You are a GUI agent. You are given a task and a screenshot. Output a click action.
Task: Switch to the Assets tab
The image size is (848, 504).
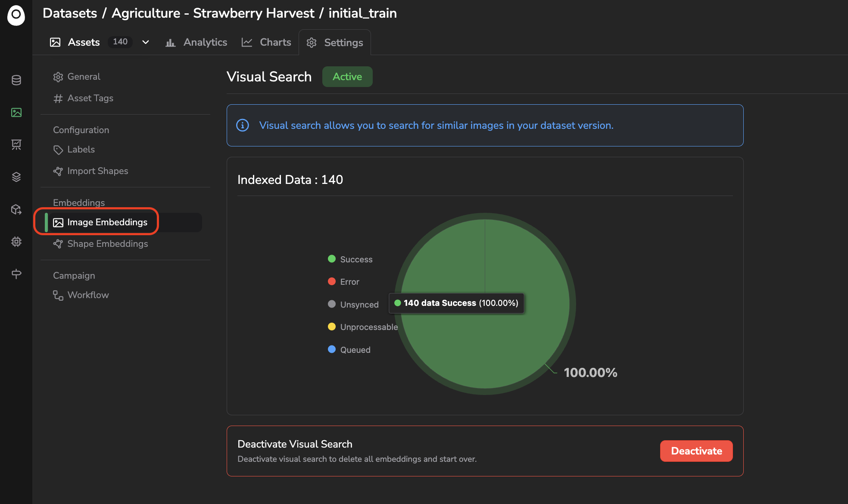click(x=84, y=42)
